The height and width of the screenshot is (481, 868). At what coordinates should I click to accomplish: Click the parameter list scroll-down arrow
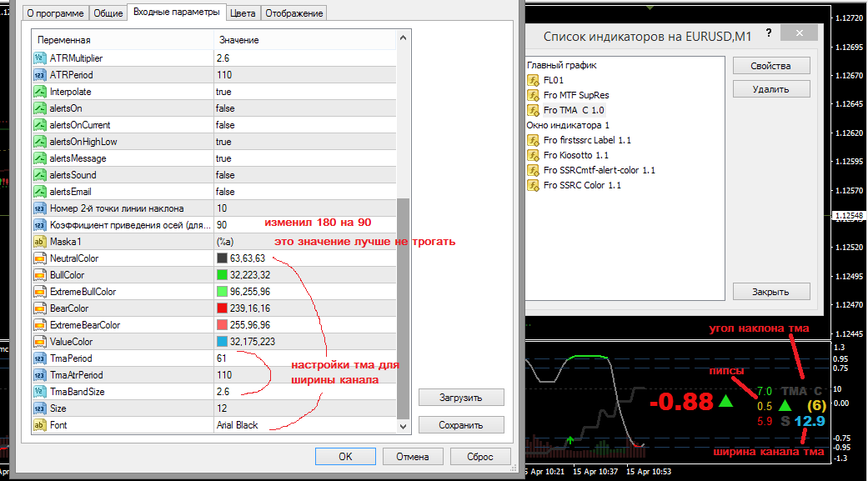coord(403,426)
